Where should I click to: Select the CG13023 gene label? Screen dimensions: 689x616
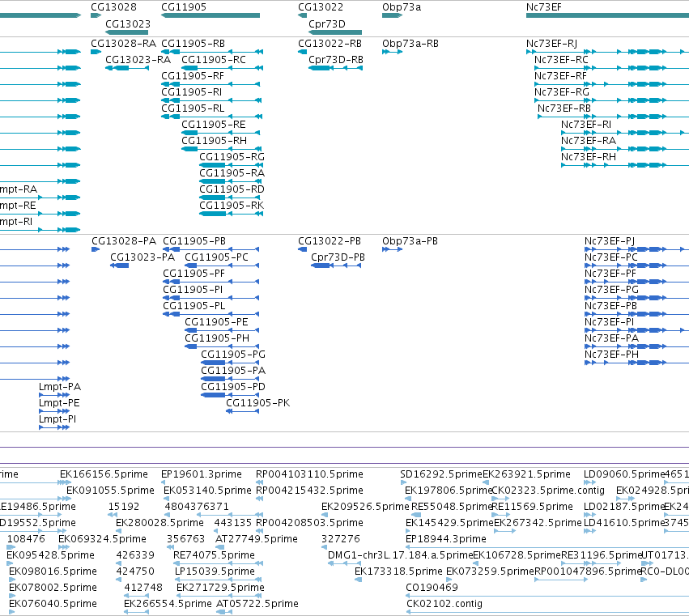tap(127, 23)
